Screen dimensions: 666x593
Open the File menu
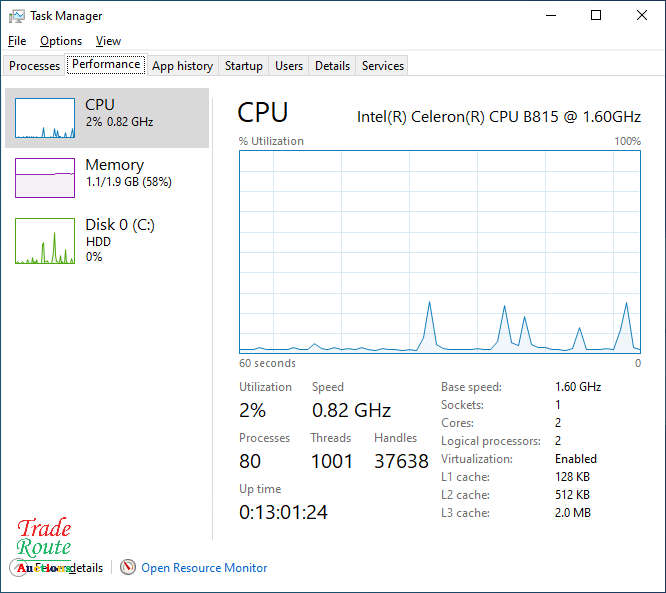tap(17, 41)
